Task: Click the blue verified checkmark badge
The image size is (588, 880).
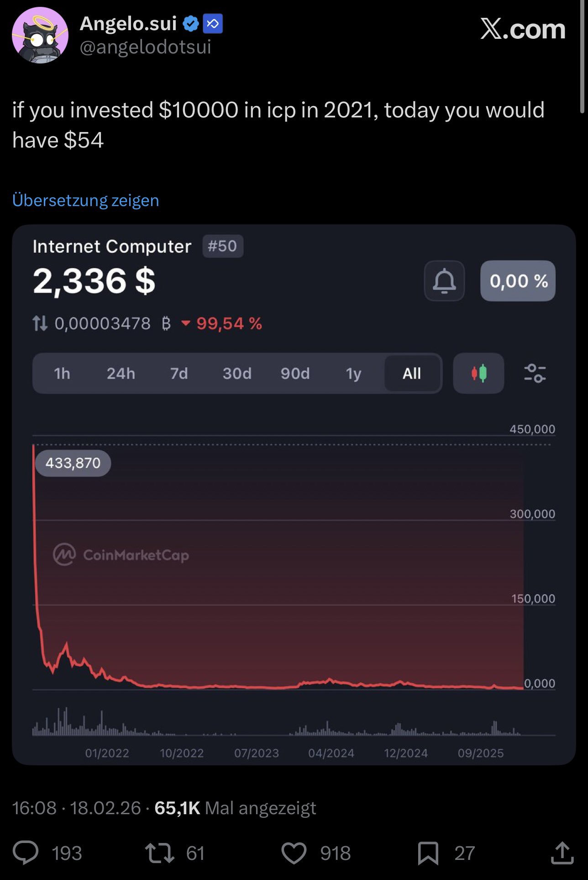Action: 191,24
